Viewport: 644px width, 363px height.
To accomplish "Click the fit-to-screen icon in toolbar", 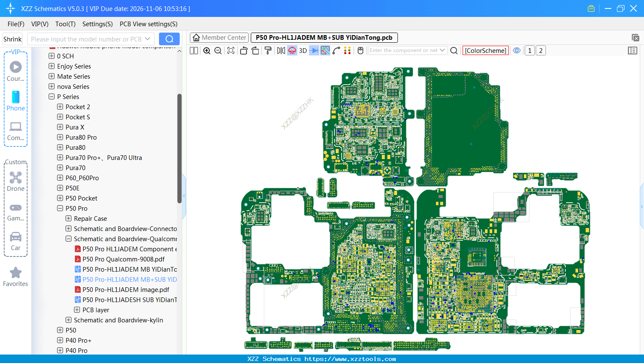I will [x=231, y=51].
